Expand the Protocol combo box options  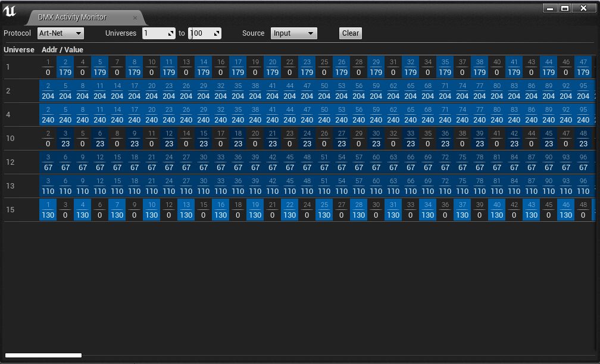pyautogui.click(x=77, y=33)
